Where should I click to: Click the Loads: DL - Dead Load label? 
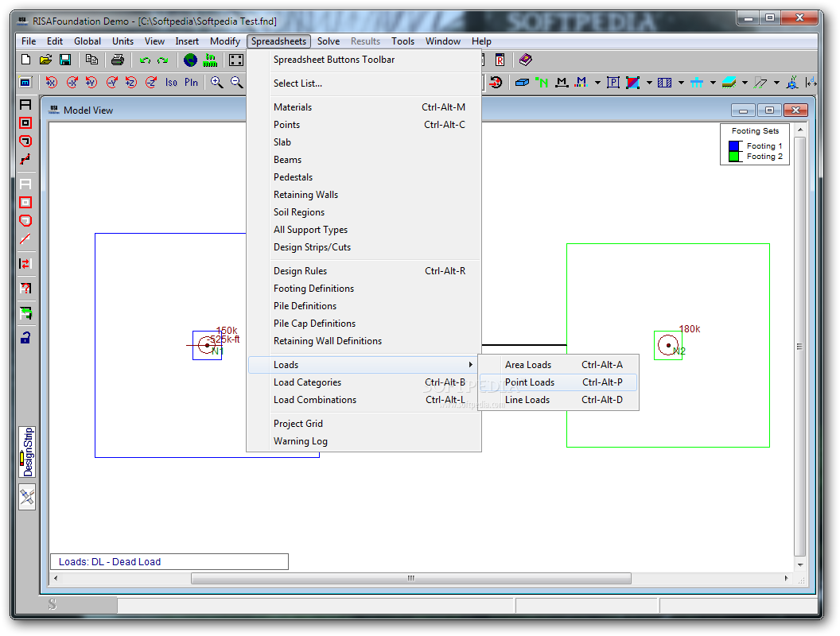[x=110, y=561]
